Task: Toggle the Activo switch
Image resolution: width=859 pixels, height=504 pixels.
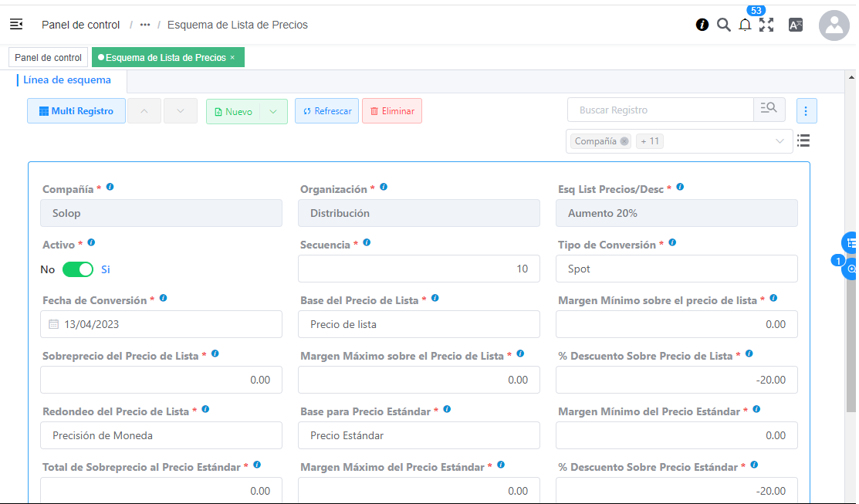Action: point(77,269)
